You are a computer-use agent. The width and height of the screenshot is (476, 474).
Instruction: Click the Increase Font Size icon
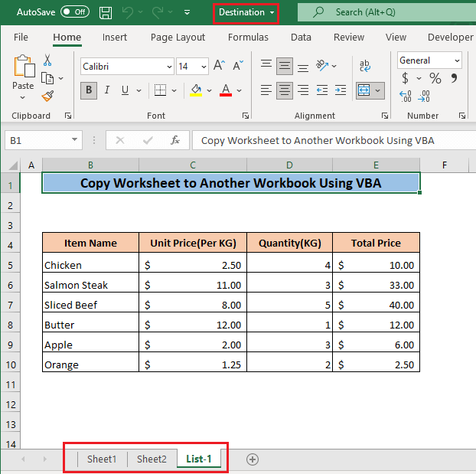219,67
